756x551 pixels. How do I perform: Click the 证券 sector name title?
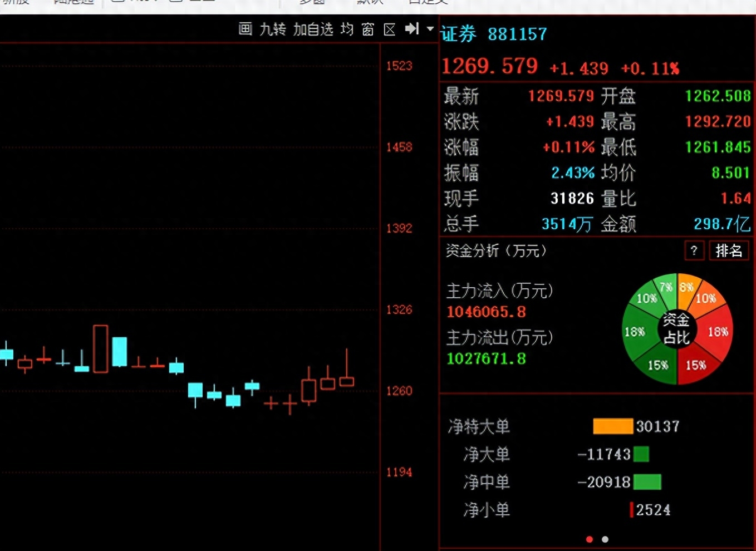pos(459,34)
